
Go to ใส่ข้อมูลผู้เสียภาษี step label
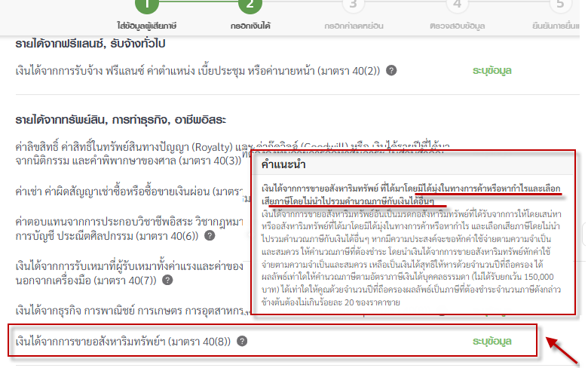[x=149, y=25]
